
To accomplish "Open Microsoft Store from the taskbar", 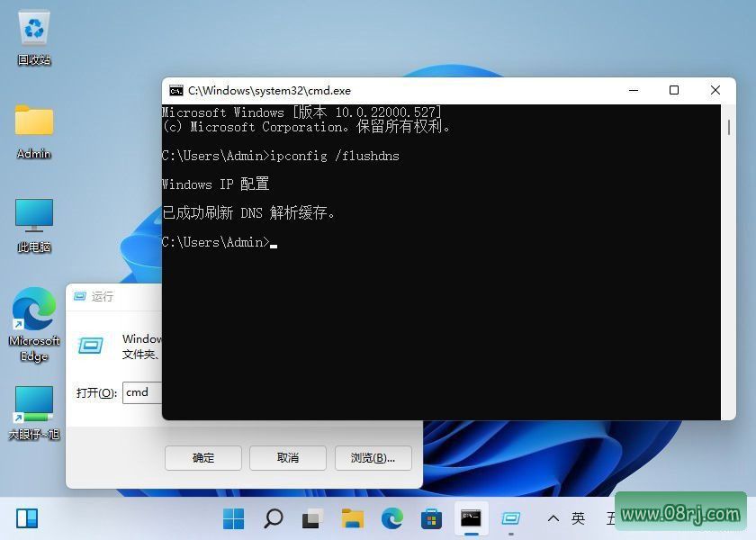I will pyautogui.click(x=431, y=518).
